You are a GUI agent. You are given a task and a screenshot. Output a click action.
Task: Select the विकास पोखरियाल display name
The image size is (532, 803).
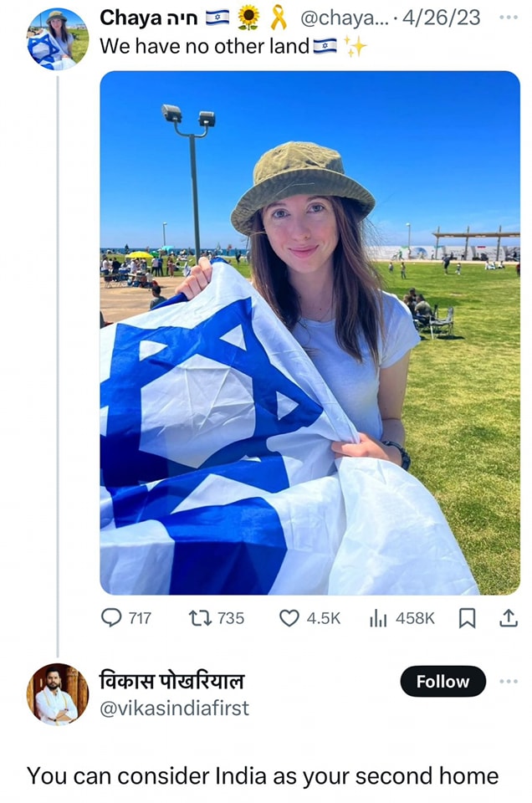[171, 681]
